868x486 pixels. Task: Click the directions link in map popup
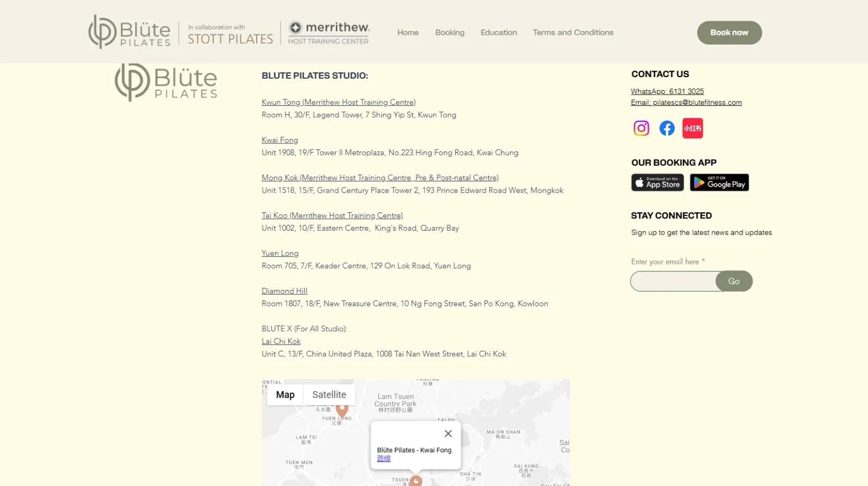384,458
